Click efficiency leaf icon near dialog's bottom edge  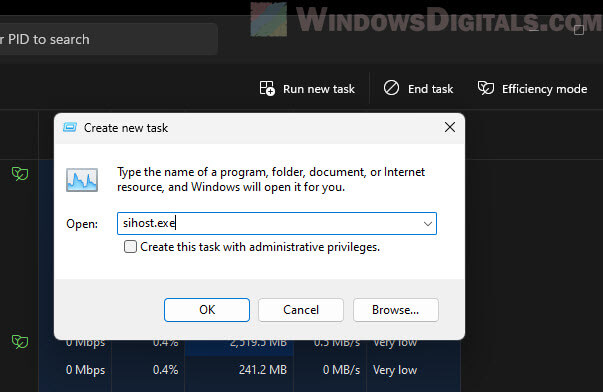tap(20, 342)
